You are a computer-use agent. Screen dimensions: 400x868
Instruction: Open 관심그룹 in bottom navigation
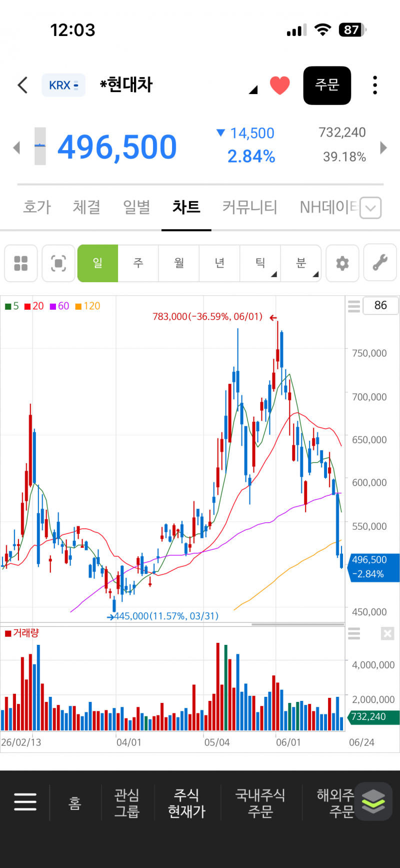(127, 803)
